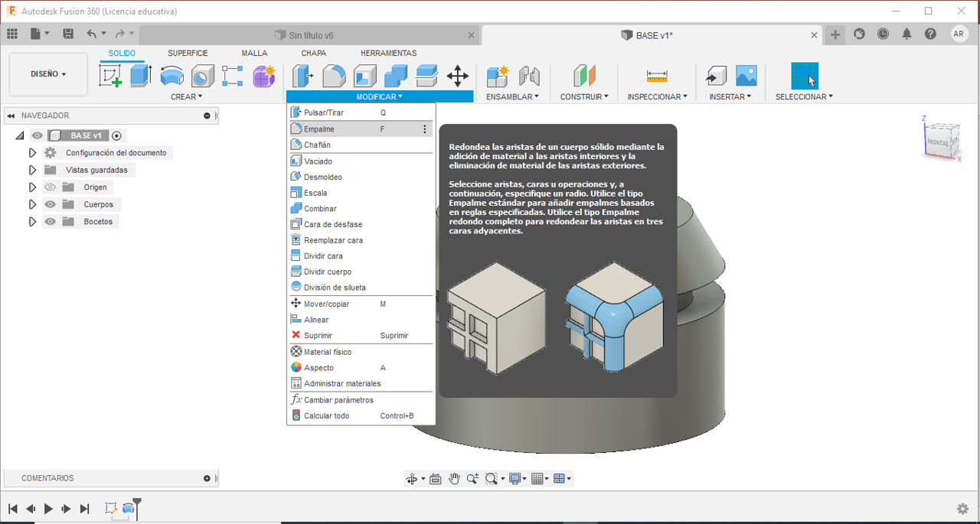Click the Insert image canvas icon
The image size is (980, 524).
[x=746, y=76]
